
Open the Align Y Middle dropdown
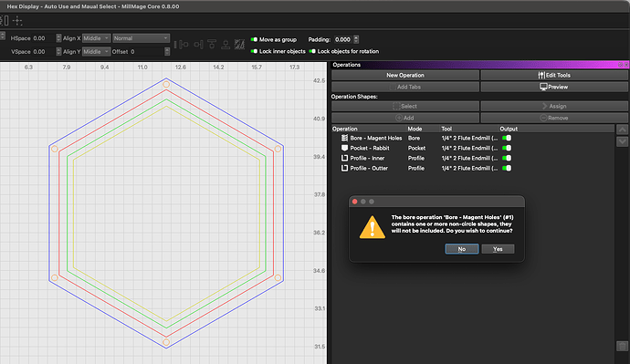click(97, 51)
